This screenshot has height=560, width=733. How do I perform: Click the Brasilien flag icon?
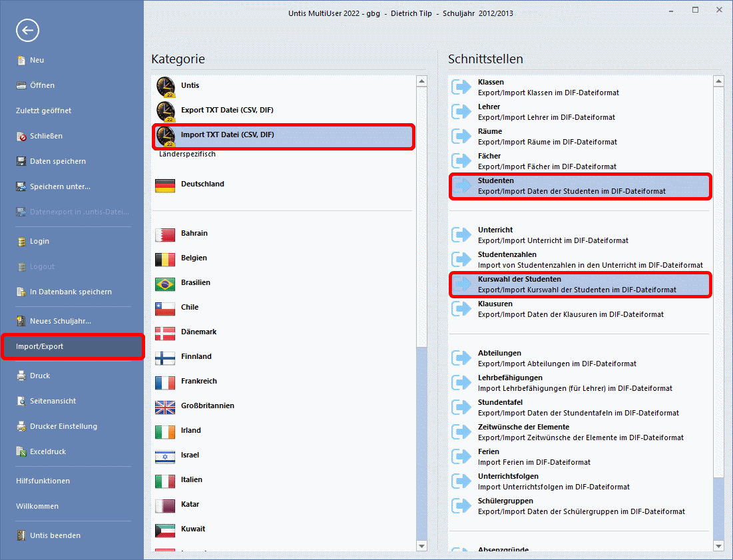pos(165,283)
